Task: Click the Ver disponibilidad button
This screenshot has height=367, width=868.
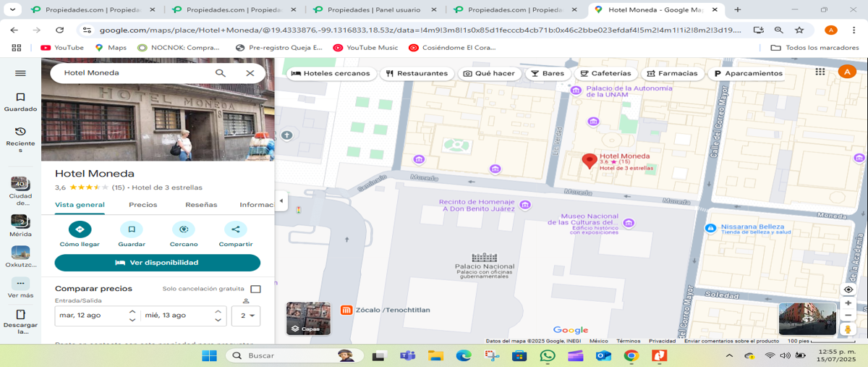Action: (x=157, y=263)
